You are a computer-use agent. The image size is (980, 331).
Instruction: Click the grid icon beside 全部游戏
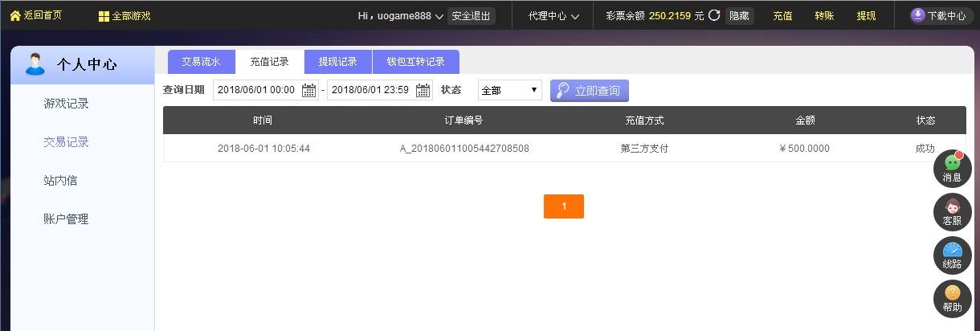104,16
